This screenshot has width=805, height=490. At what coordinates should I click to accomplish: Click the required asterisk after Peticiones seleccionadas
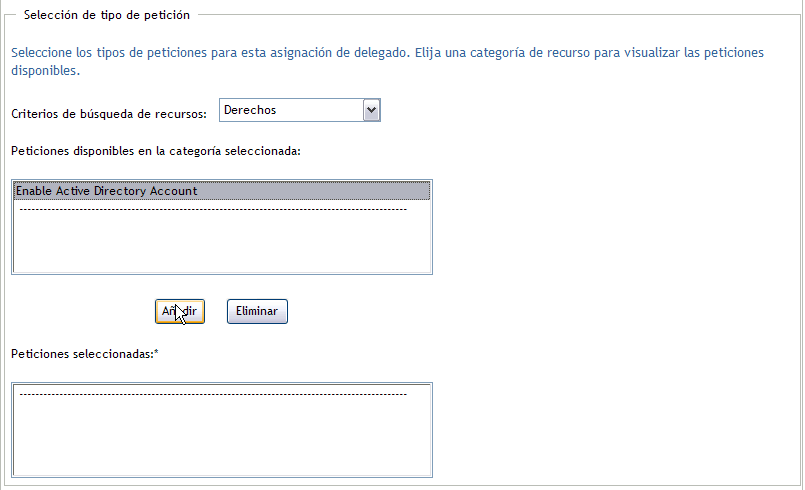tap(157, 354)
